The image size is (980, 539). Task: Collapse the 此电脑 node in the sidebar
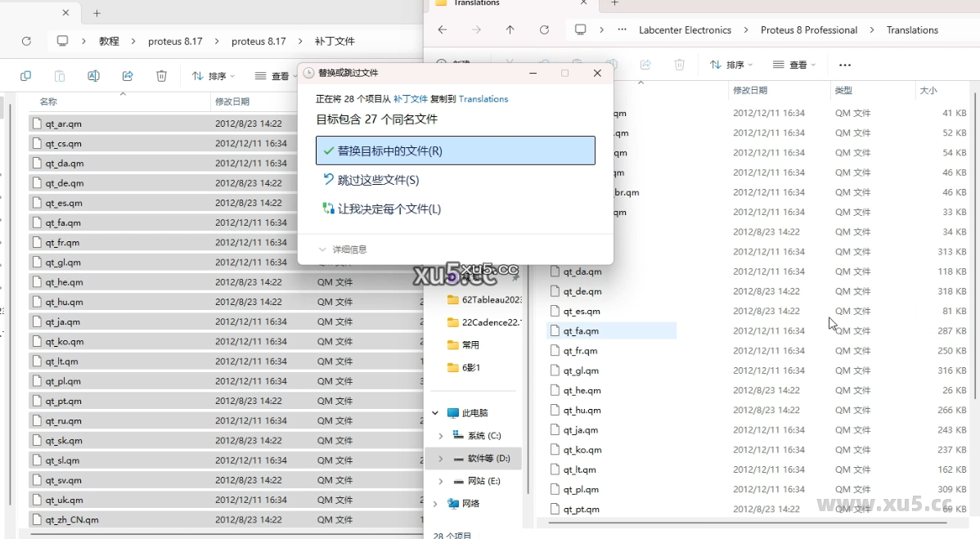pyautogui.click(x=434, y=412)
